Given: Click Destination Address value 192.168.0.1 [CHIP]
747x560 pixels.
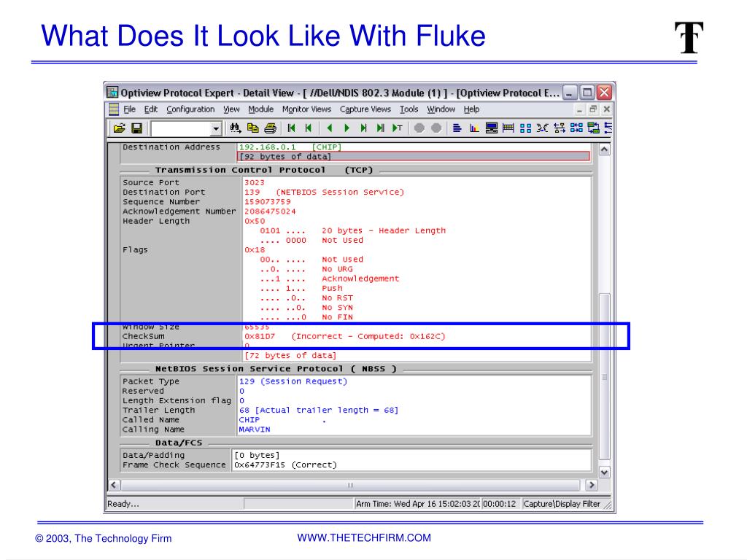Looking at the screenshot, I should click(x=290, y=147).
